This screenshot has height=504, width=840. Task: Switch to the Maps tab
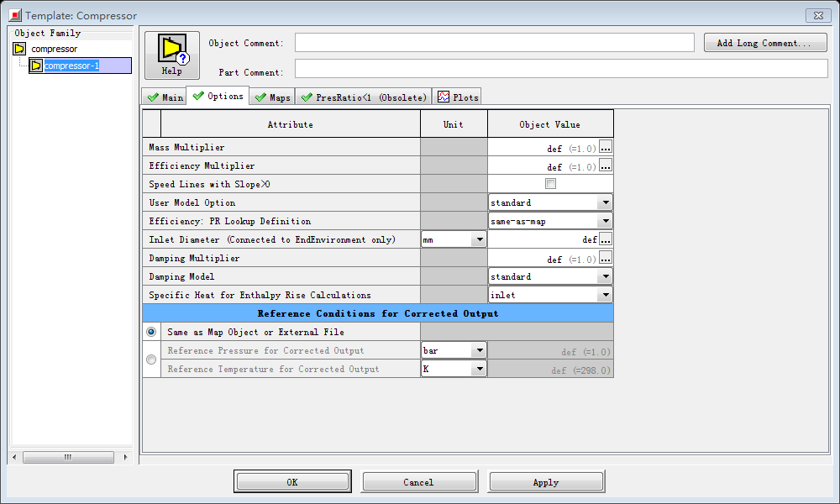[x=272, y=97]
